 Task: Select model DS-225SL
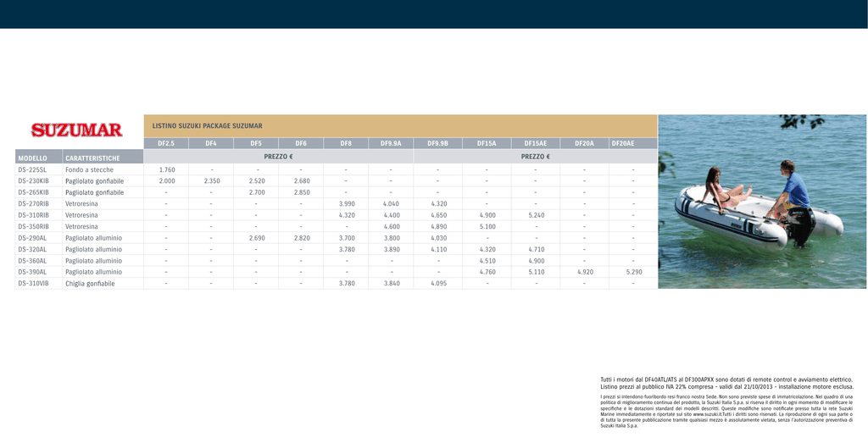point(31,169)
